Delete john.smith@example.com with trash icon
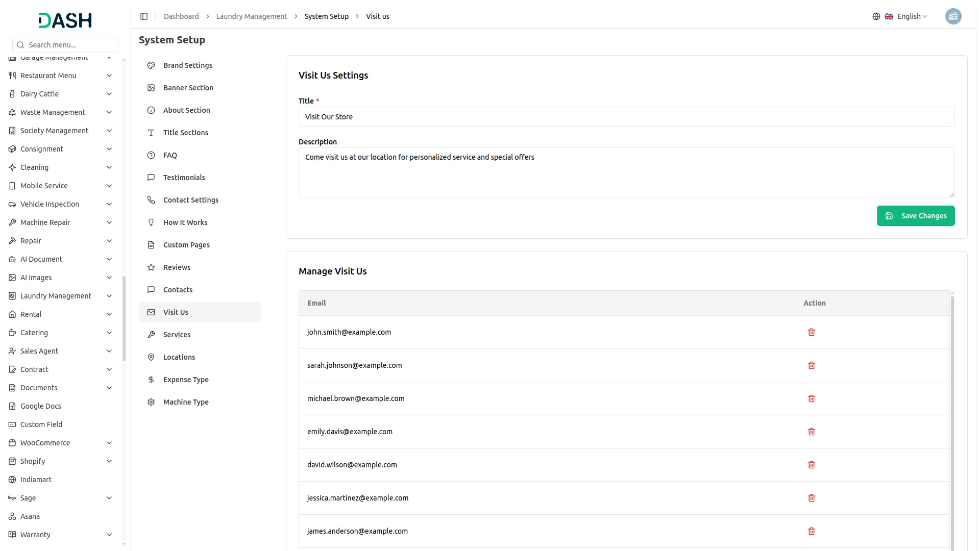This screenshot has height=551, width=980. coord(812,332)
